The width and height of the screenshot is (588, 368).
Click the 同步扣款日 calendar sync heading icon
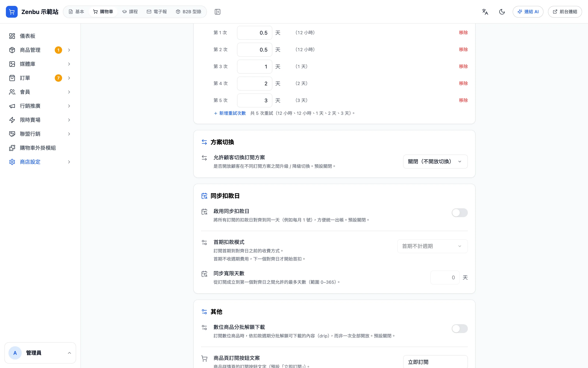[204, 196]
